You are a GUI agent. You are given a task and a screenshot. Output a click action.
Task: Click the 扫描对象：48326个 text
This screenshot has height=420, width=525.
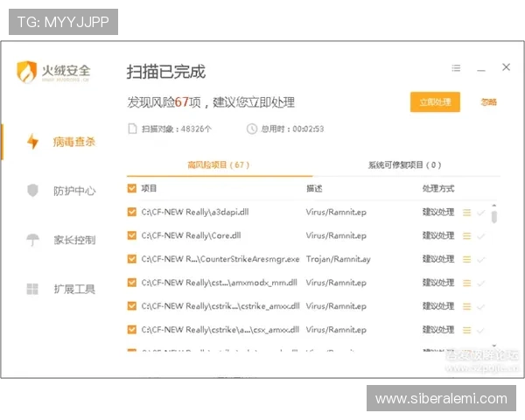(x=177, y=129)
